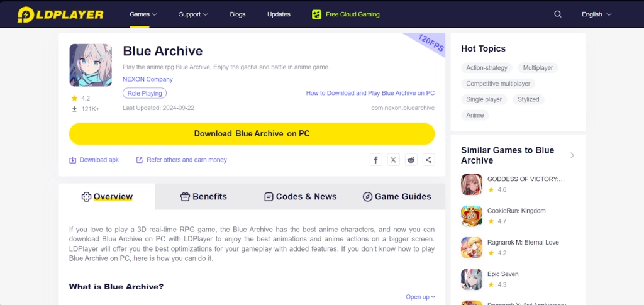Switch to the Game Guides tab

(x=397, y=197)
